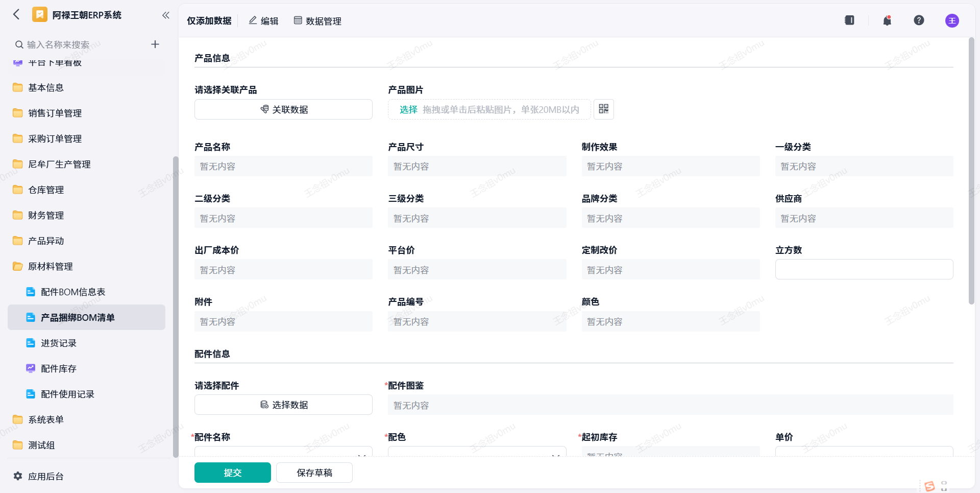Click the 仓库管理 folder icon
The width and height of the screenshot is (980, 493).
click(x=18, y=190)
